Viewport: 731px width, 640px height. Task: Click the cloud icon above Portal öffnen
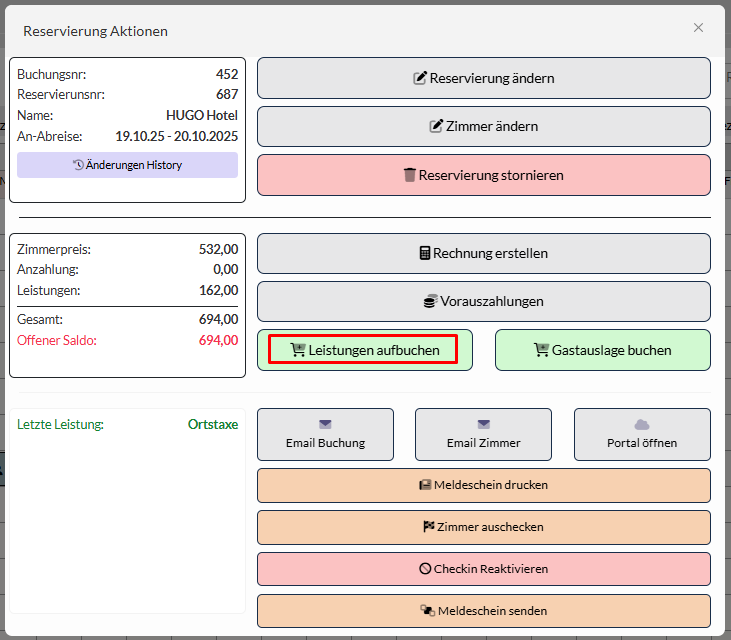coord(642,424)
